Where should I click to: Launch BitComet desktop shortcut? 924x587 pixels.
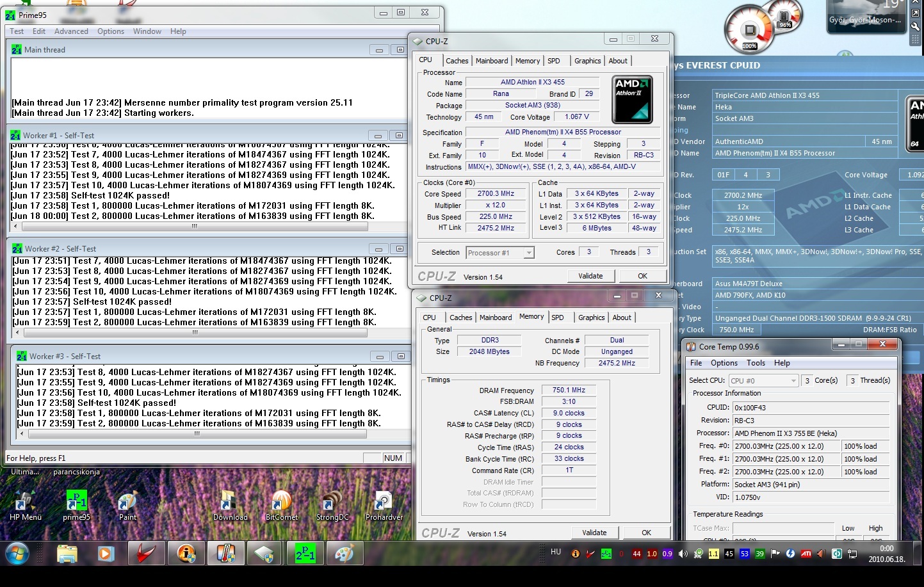click(x=282, y=506)
